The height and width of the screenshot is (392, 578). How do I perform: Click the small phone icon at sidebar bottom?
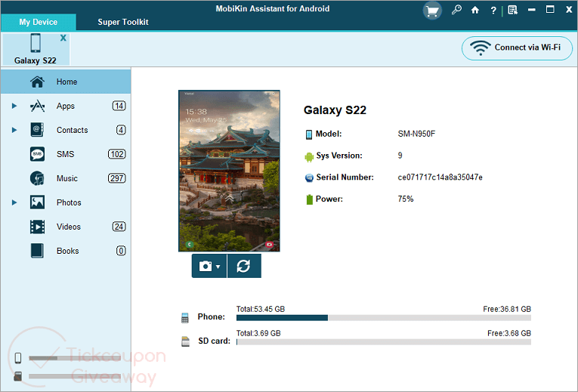coord(17,358)
